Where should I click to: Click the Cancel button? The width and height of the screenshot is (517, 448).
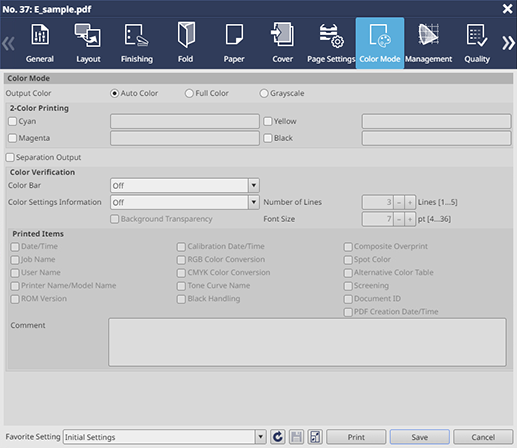click(x=483, y=437)
